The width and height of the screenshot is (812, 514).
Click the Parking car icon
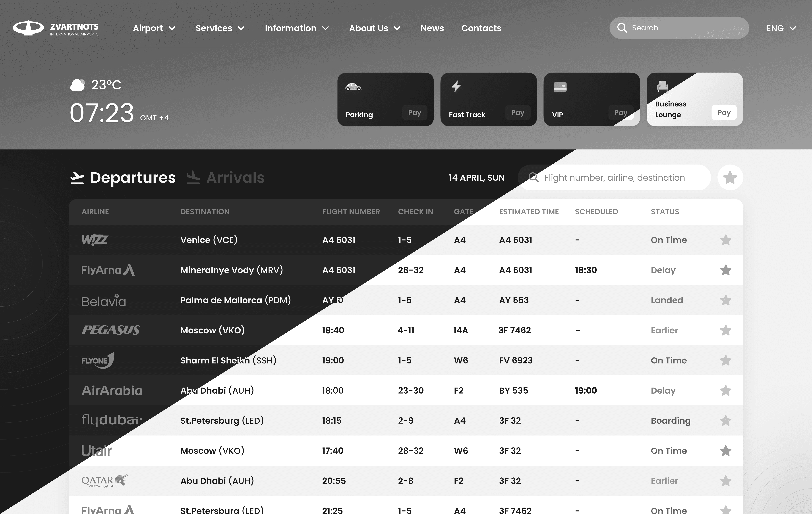click(x=353, y=87)
